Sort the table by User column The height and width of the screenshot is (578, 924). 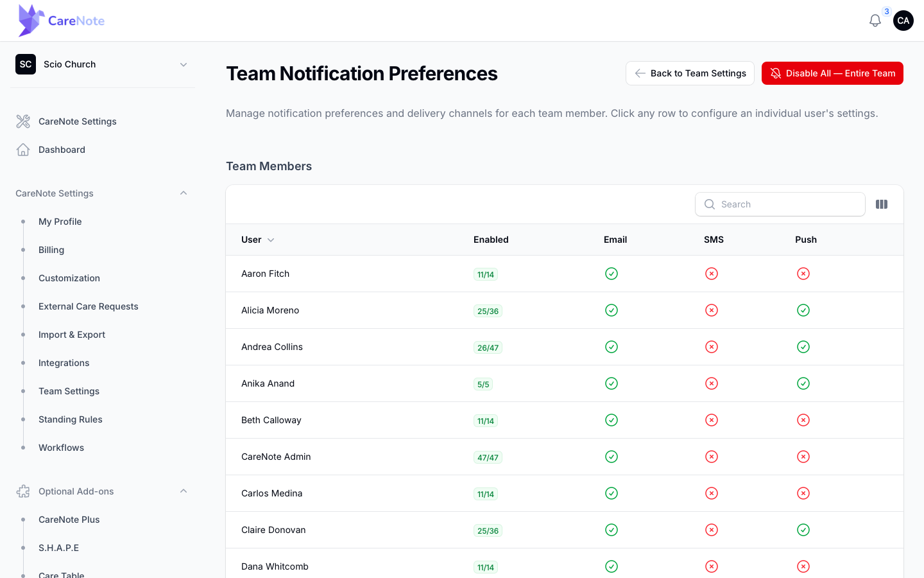(x=257, y=240)
